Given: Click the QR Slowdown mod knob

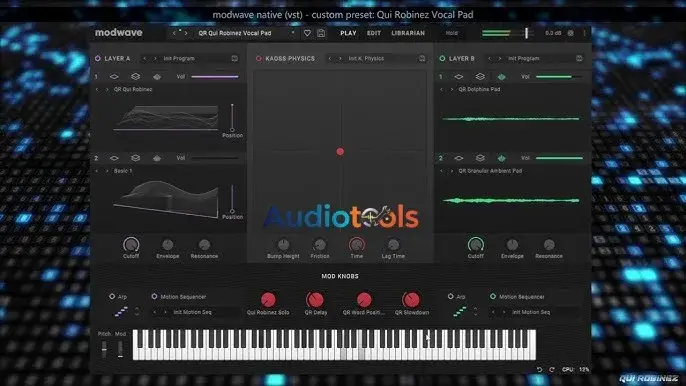Looking at the screenshot, I should 411,300.
